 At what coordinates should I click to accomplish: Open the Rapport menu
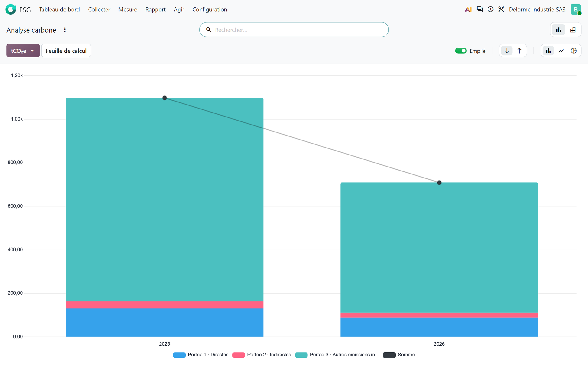click(155, 10)
